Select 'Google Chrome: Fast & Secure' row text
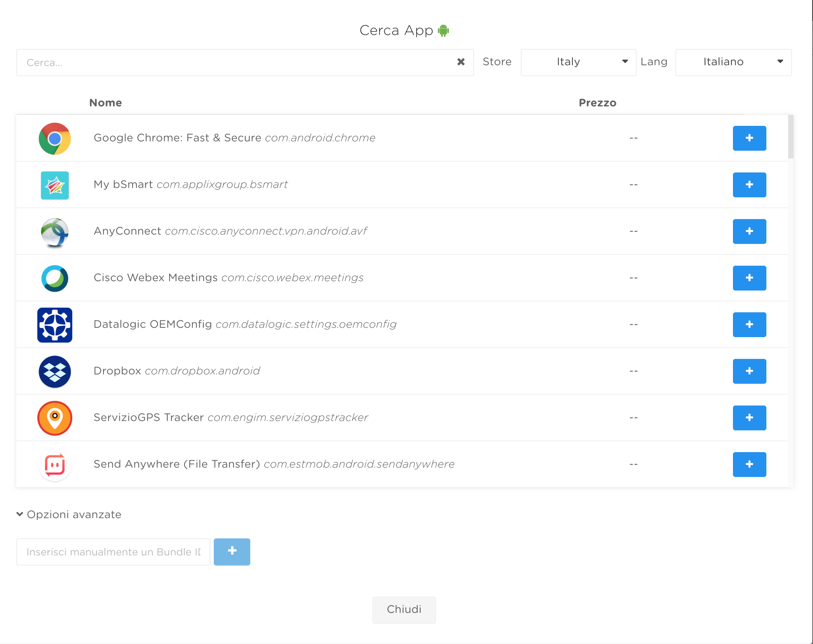This screenshot has width=813, height=644. coord(178,138)
